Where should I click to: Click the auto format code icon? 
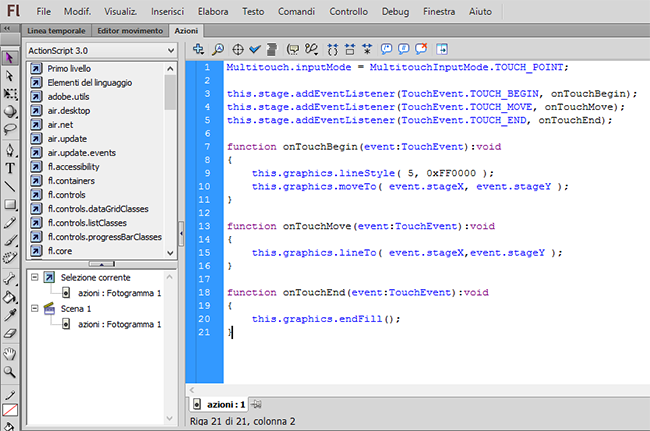(272, 49)
